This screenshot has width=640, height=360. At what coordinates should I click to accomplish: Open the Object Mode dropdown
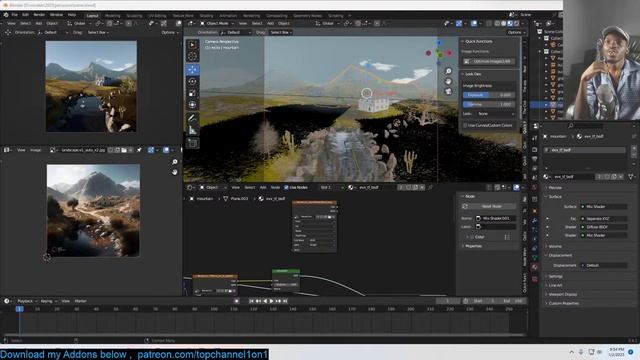217,23
